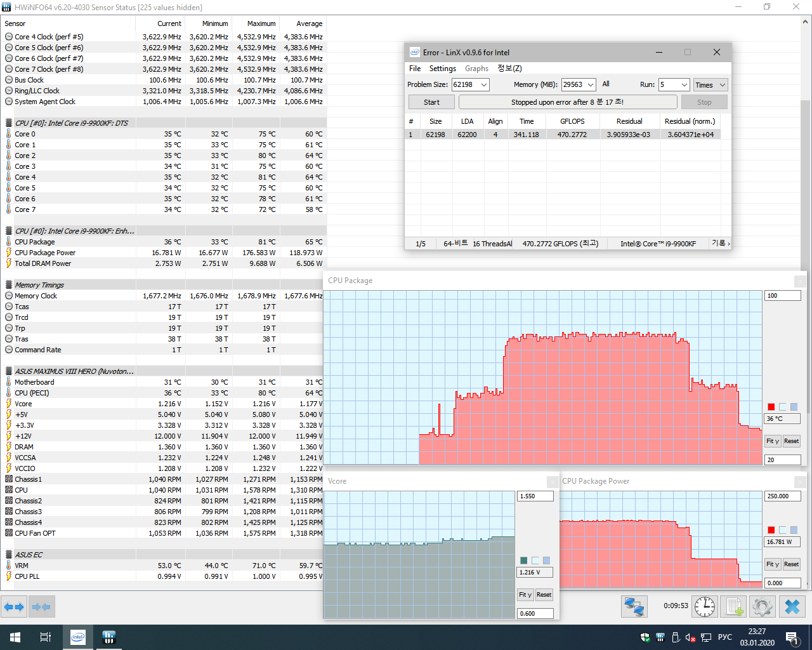
Task: Select the Ring/LLC Clock sensor row
Action: coord(164,91)
